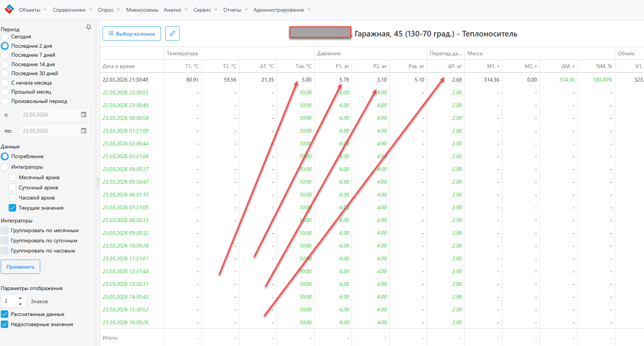Open the 'Выбор колонок' column chooser
The image size is (644, 346).
(132, 33)
